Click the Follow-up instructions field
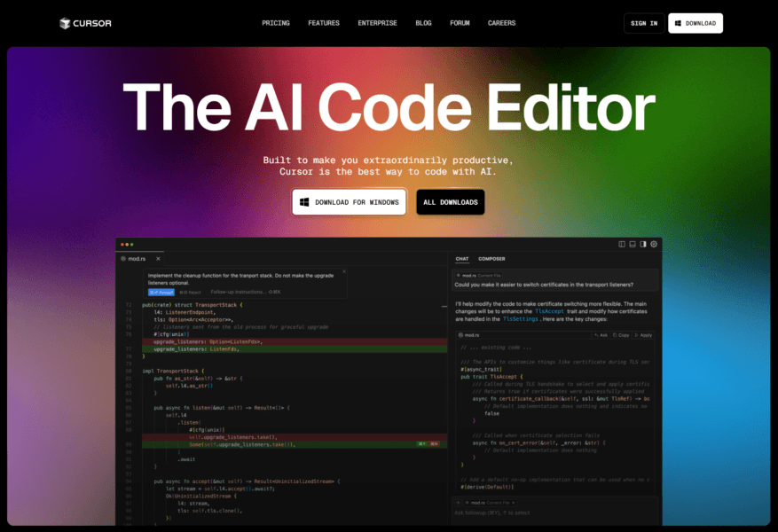Screen dimensions: 778x532 (x=246, y=292)
